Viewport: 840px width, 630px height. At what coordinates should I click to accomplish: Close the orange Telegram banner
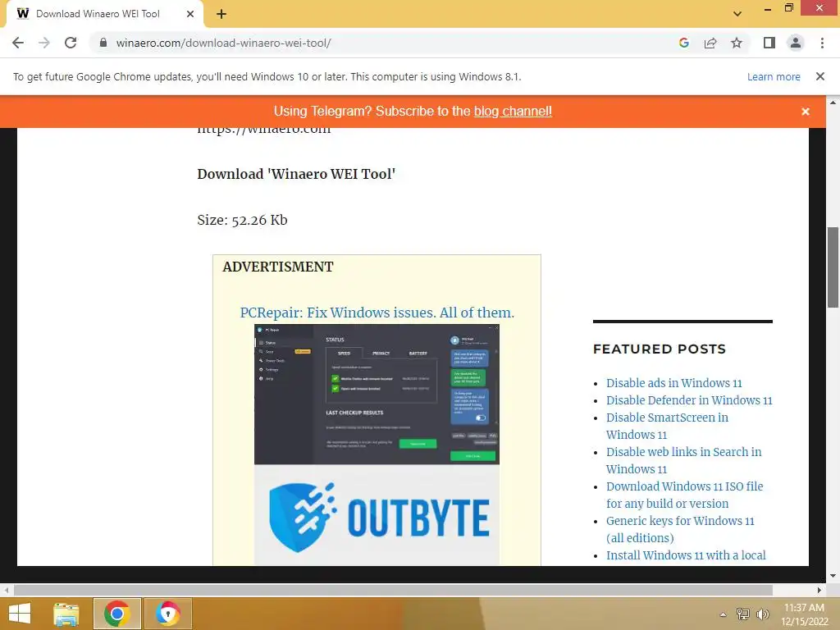click(806, 112)
